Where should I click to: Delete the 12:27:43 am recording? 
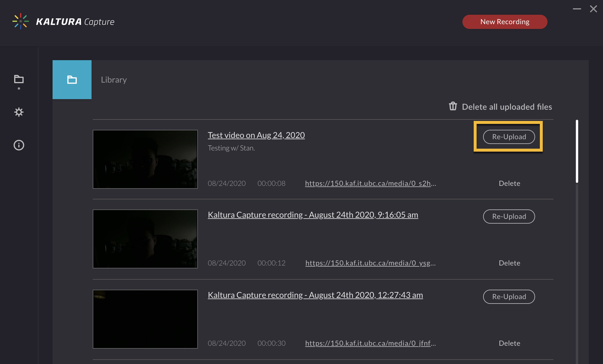coord(509,343)
